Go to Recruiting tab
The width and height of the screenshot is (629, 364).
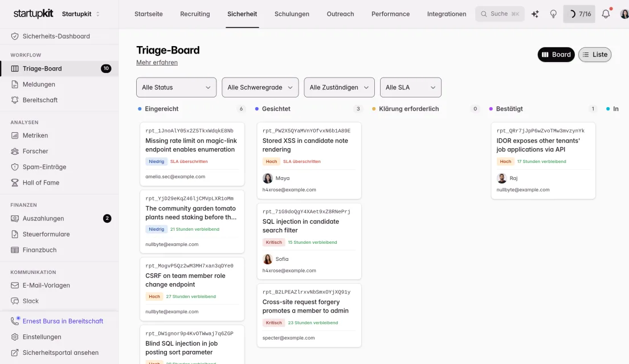pyautogui.click(x=195, y=14)
